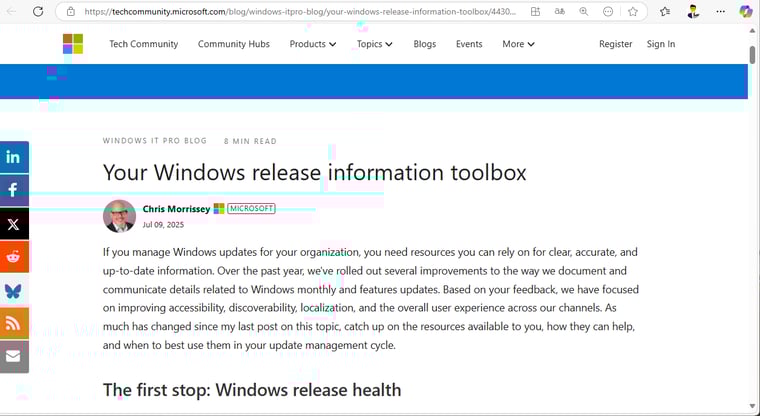This screenshot has width=760, height=416.
Task: Open Chris Morrissey author profile
Action: coord(176,209)
